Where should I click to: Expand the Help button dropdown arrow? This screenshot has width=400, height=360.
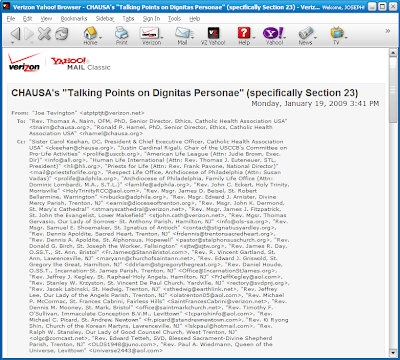point(254,37)
